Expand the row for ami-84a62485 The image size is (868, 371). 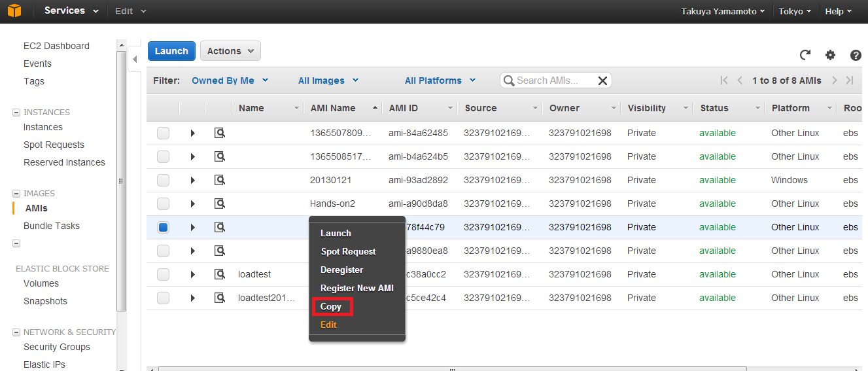pyautogui.click(x=192, y=133)
